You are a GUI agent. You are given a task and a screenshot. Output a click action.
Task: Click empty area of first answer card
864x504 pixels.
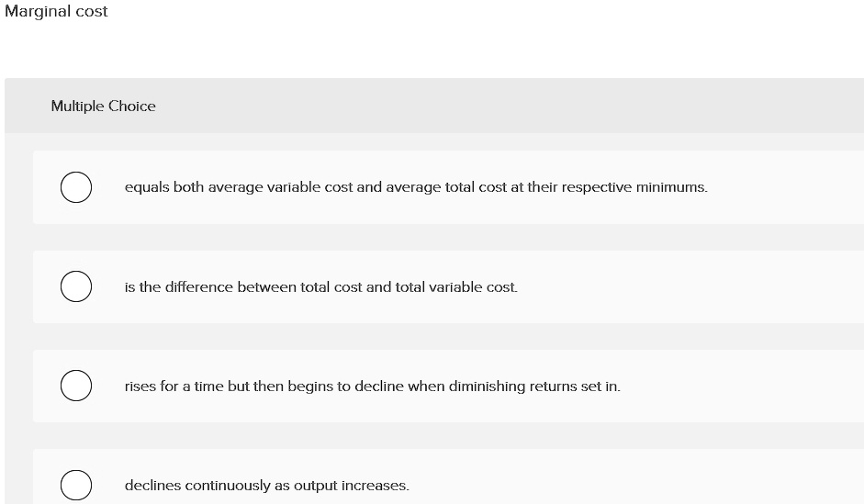point(782,187)
